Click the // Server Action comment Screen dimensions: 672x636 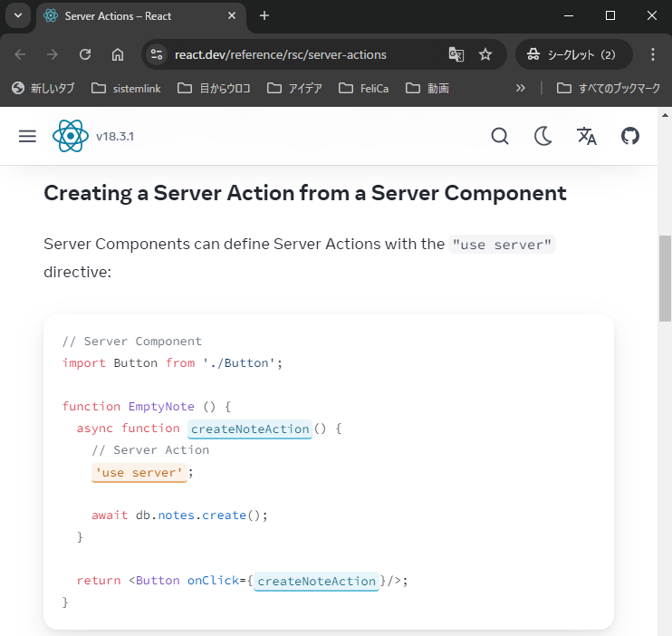click(x=150, y=450)
